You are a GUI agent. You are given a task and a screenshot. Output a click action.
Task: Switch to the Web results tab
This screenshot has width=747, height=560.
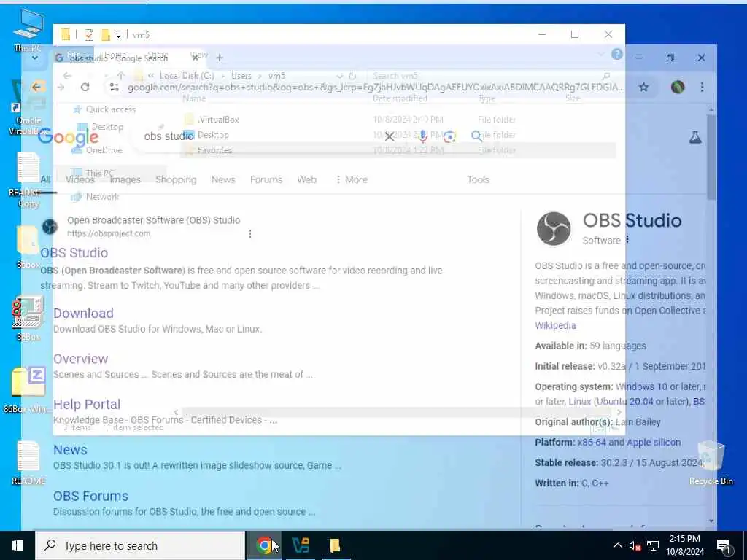[306, 179]
